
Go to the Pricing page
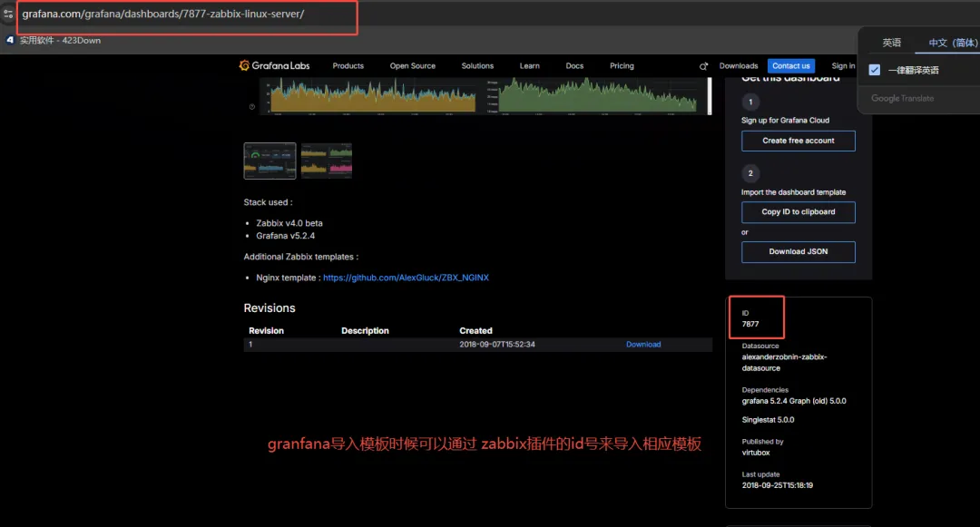coord(622,65)
